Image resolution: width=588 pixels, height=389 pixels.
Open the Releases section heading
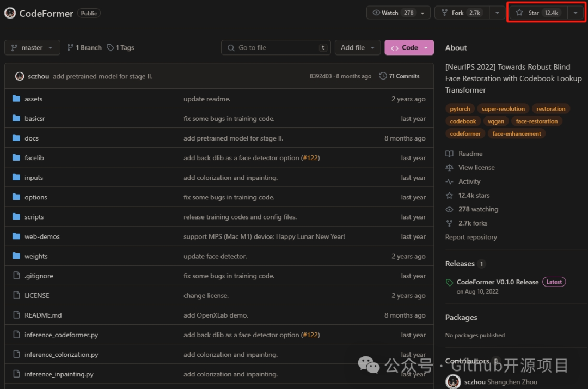click(460, 264)
